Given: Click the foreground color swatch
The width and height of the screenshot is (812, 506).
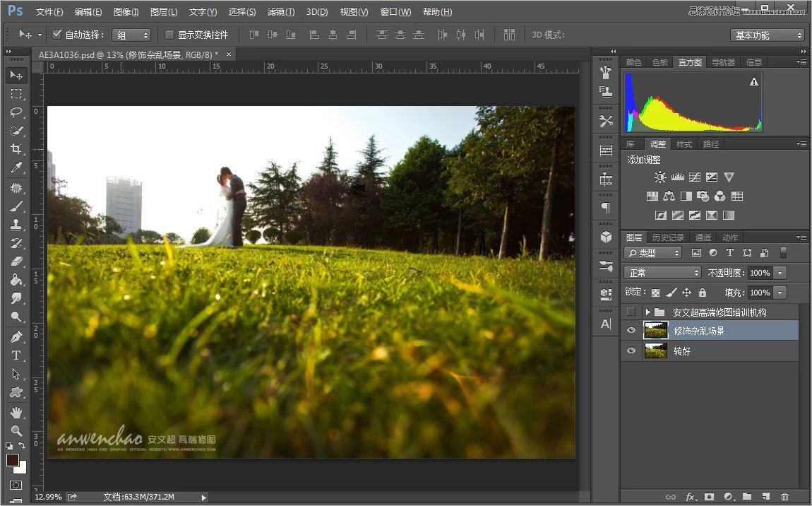Looking at the screenshot, I should [13, 460].
